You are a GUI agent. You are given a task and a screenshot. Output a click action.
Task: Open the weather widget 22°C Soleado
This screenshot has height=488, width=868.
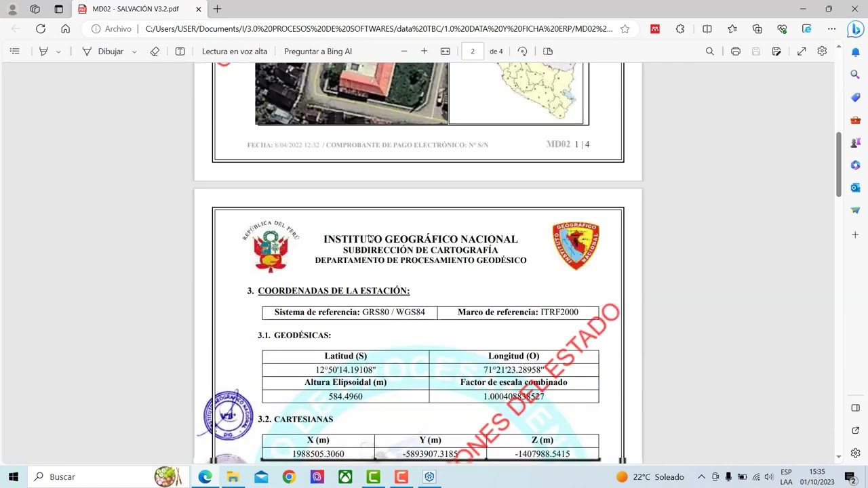pos(650,476)
